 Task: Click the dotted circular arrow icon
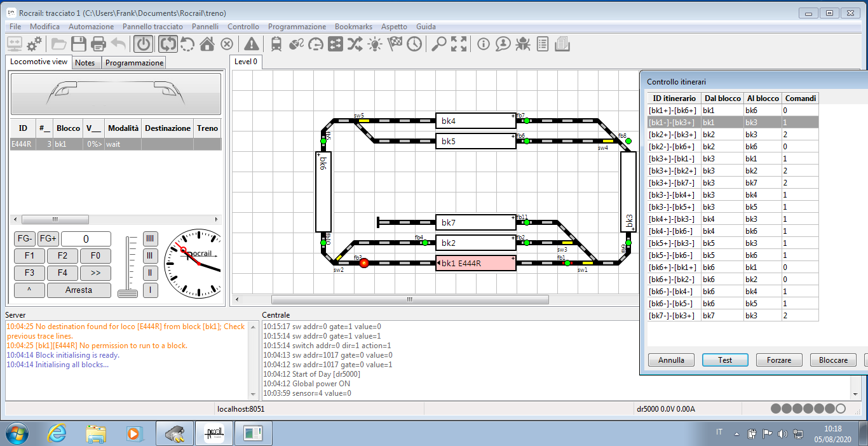pyautogui.click(x=187, y=44)
